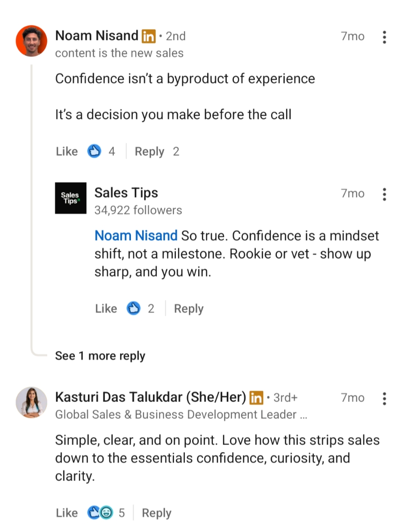The width and height of the screenshot is (404, 532).
Task: Like the Sales Tips reply
Action: tap(106, 309)
